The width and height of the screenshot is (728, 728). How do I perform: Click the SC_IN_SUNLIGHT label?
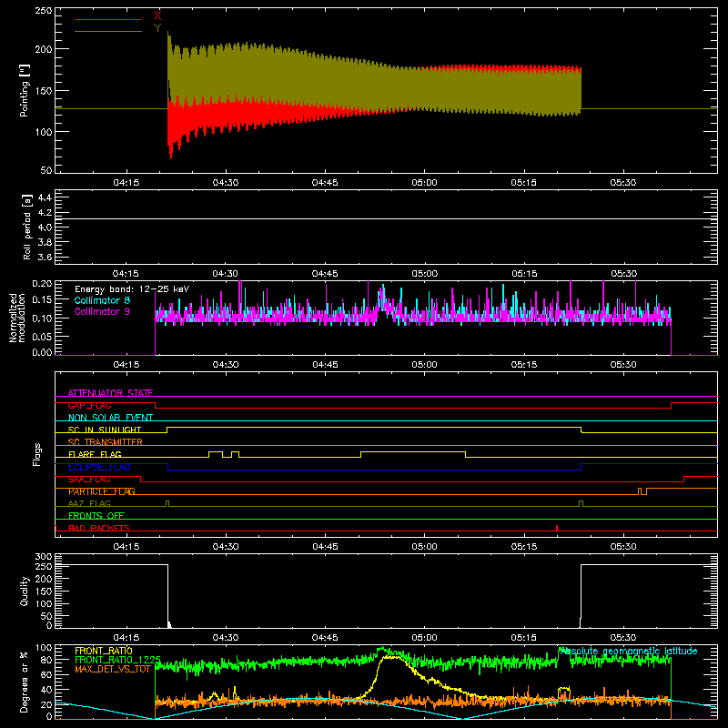(x=105, y=430)
